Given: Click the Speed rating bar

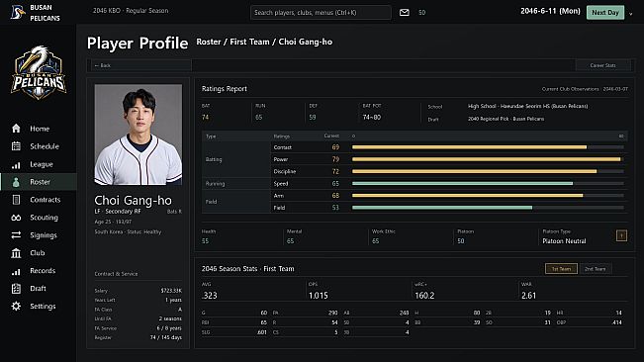Looking at the screenshot, I should [x=488, y=183].
